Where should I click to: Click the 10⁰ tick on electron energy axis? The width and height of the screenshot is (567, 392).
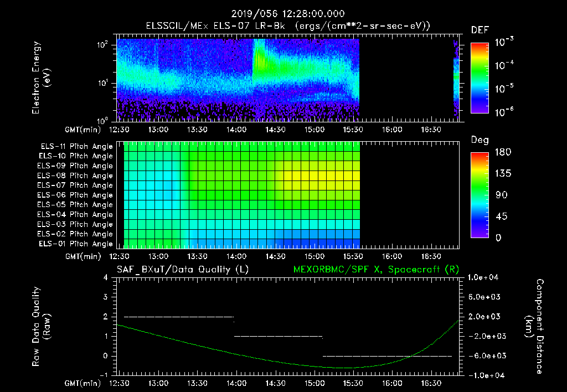[102, 120]
